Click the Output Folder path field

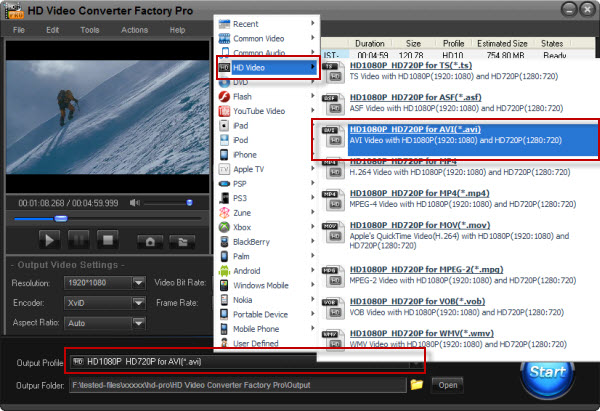click(238, 385)
